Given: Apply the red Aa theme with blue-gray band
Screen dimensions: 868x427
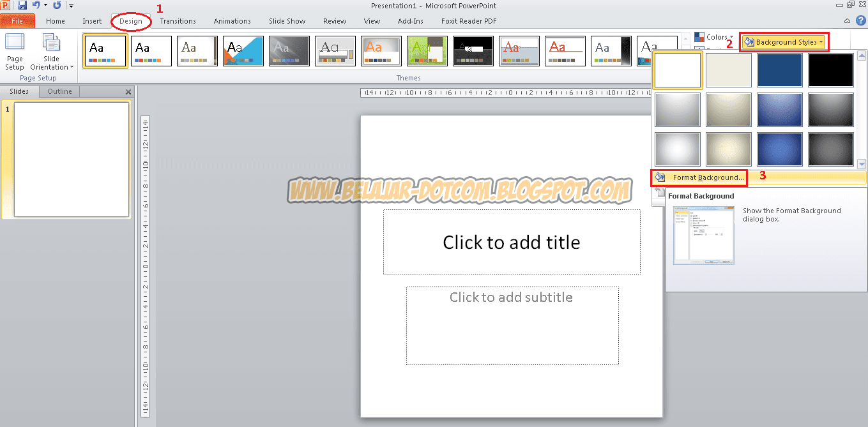Looking at the screenshot, I should coord(519,51).
